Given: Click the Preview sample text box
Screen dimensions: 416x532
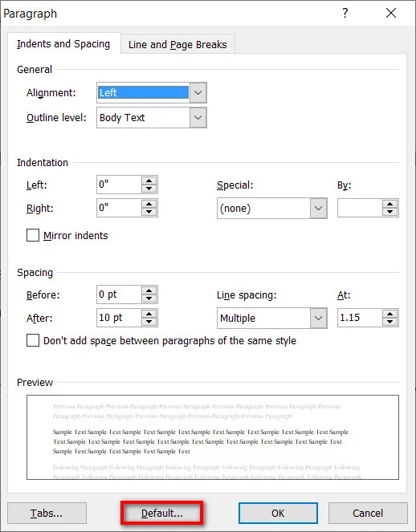Looking at the screenshot, I should click(x=213, y=437).
